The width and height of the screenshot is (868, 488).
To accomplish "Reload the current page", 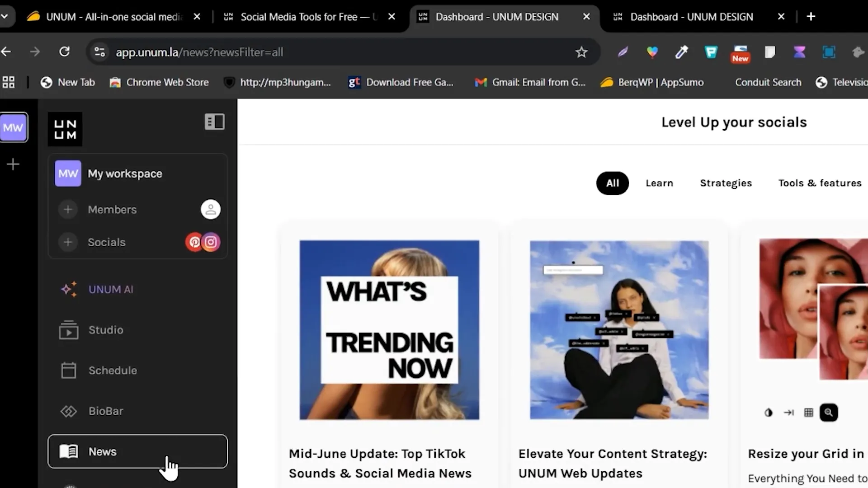I will point(65,52).
